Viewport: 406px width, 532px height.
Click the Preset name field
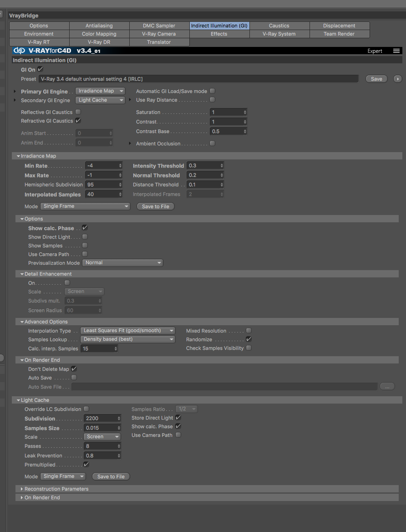click(198, 79)
